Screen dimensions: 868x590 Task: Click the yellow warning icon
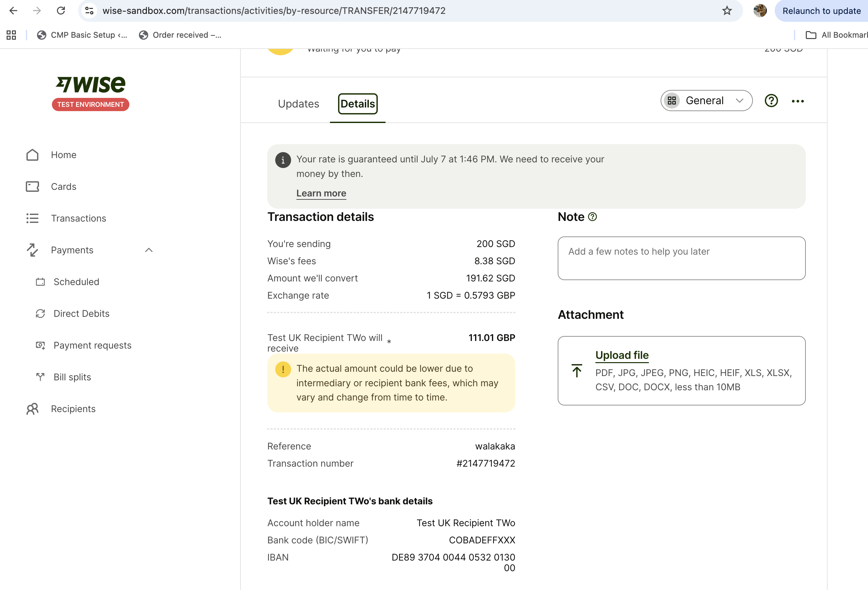coord(283,369)
